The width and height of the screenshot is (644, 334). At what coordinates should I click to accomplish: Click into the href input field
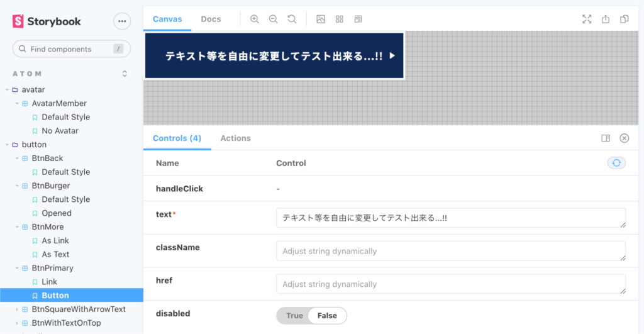click(x=451, y=284)
